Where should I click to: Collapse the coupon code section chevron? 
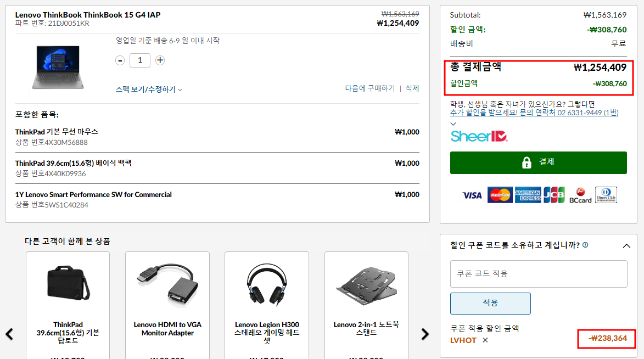tap(626, 246)
